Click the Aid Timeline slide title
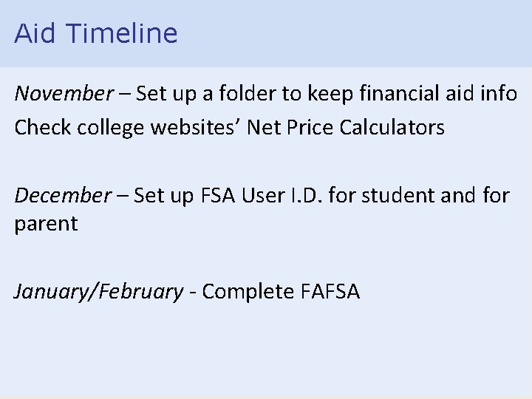 [x=96, y=33]
